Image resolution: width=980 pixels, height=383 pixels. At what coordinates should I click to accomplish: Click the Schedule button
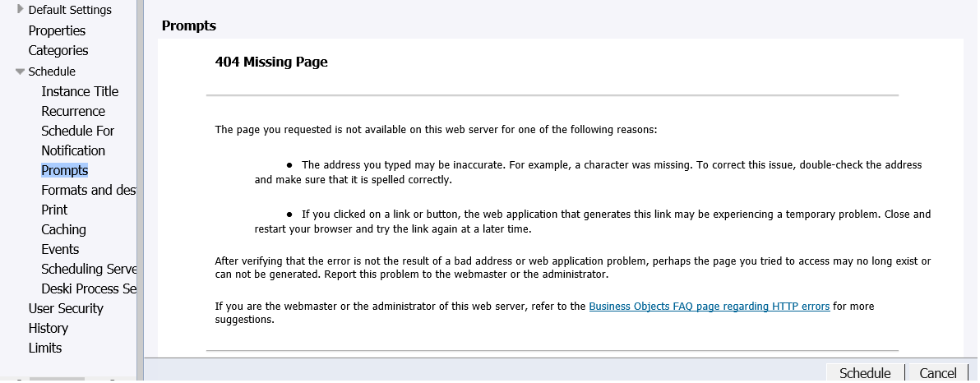[x=864, y=373]
